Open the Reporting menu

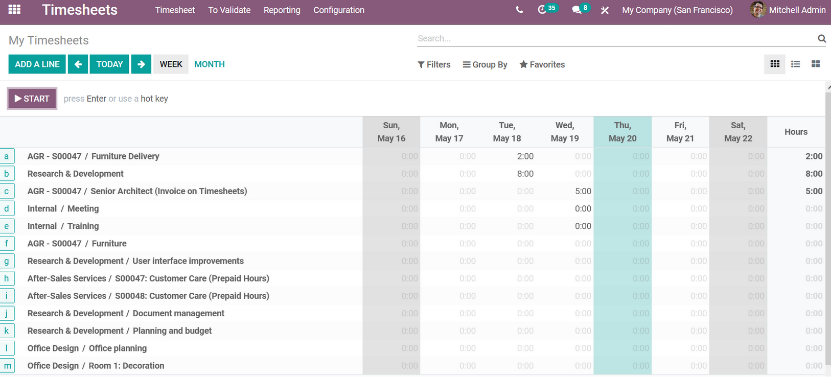pyautogui.click(x=281, y=10)
